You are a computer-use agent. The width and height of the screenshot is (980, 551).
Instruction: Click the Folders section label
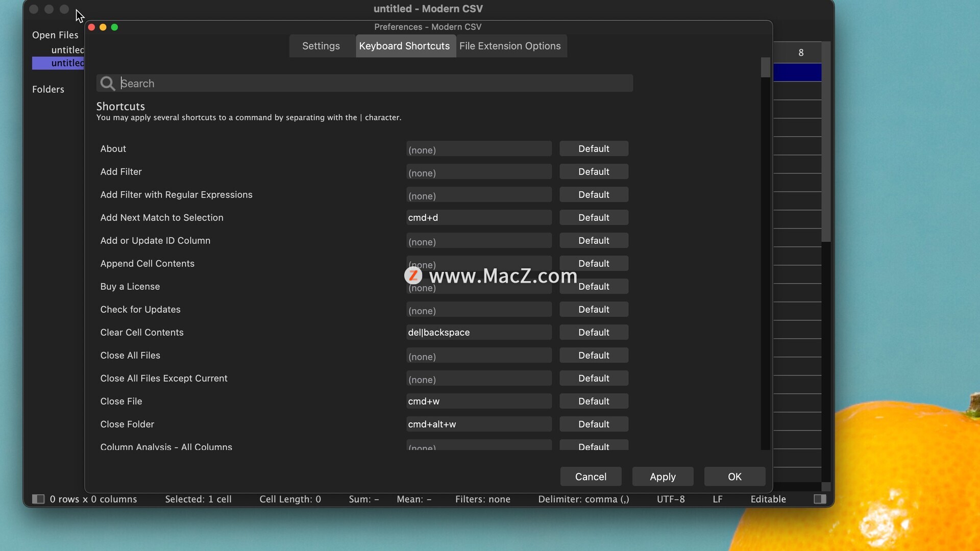(x=48, y=89)
